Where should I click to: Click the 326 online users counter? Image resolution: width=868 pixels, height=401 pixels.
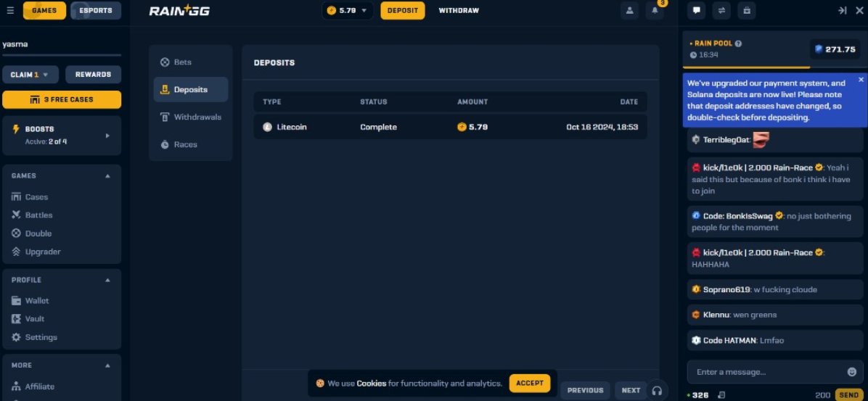[697, 395]
